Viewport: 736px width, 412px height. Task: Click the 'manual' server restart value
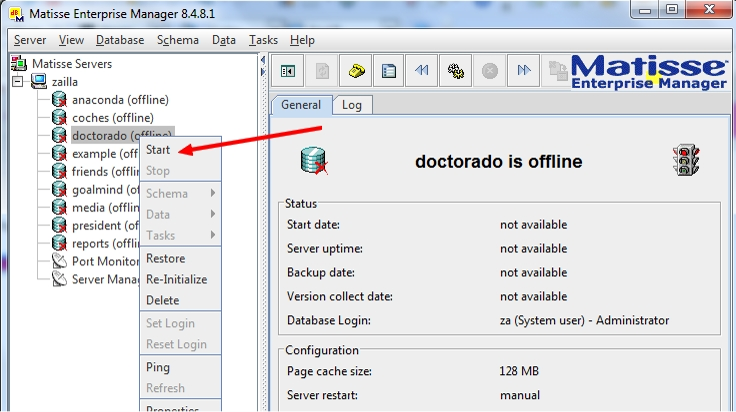tap(520, 395)
